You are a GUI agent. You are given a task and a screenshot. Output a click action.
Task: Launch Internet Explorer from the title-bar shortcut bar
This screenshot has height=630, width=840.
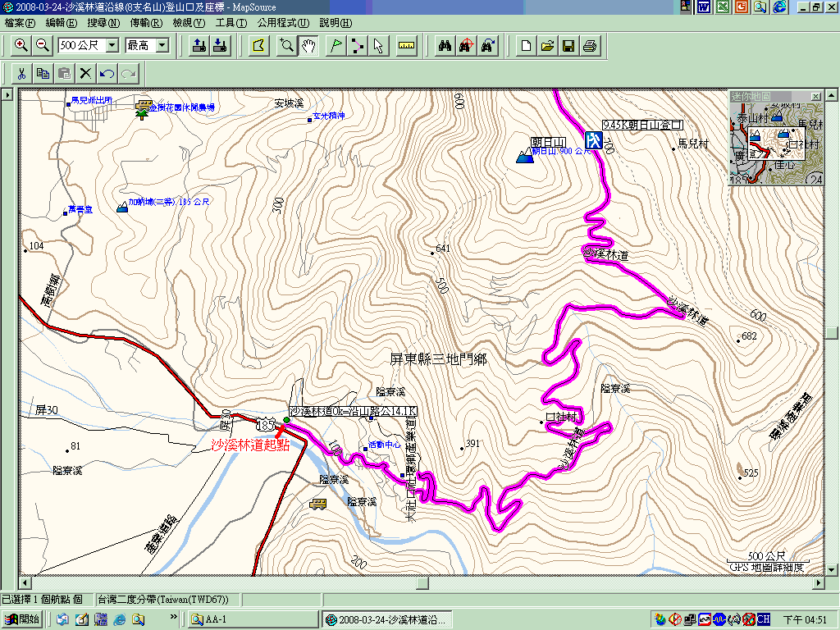pos(779,7)
